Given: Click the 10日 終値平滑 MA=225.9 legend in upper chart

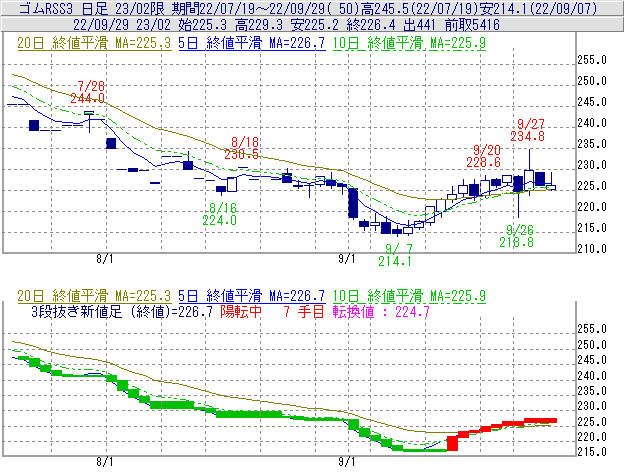Looking at the screenshot, I should (x=409, y=43).
